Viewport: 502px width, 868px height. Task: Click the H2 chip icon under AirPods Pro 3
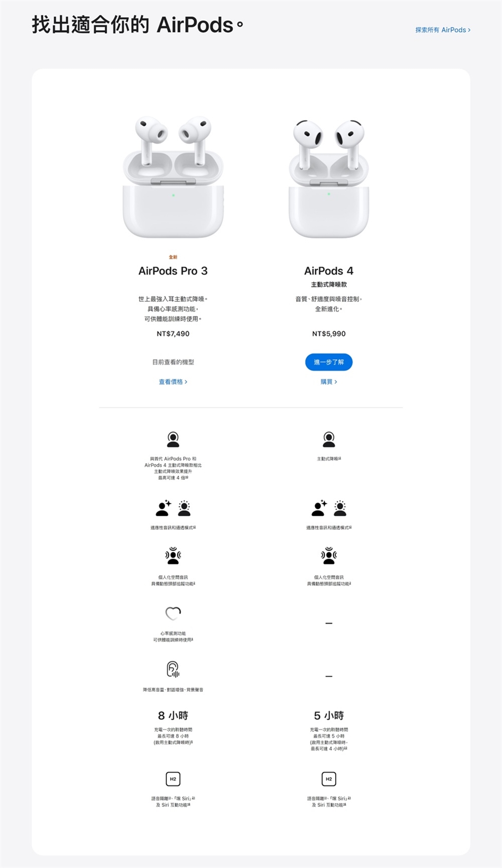point(173,779)
